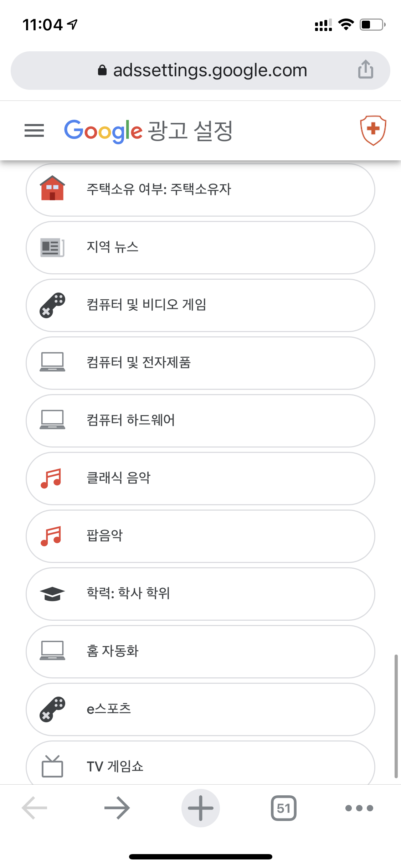
Task: Tap the share icon in the address bar
Action: [x=366, y=69]
